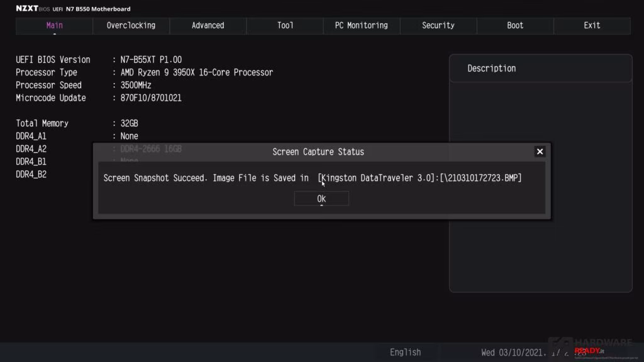The height and width of the screenshot is (362, 644).
Task: Click Processor Speed value 3500MHz
Action: click(x=136, y=85)
